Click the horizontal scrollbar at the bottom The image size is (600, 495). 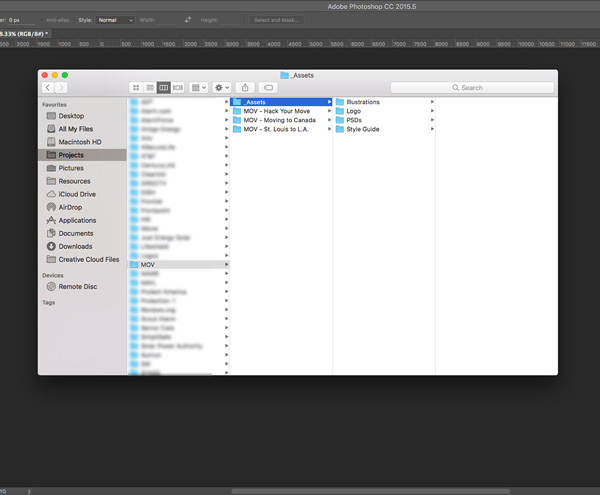(x=370, y=491)
